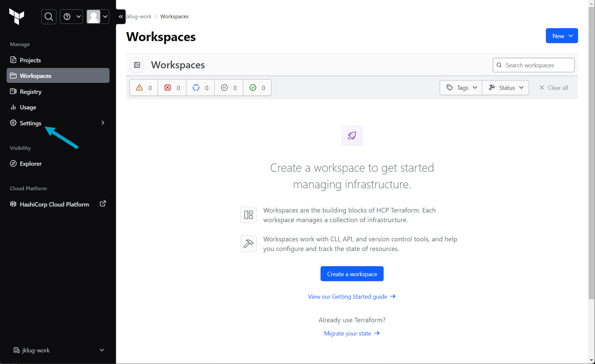This screenshot has width=595, height=364.
Task: Open the help menu dropdown
Action: point(71,17)
